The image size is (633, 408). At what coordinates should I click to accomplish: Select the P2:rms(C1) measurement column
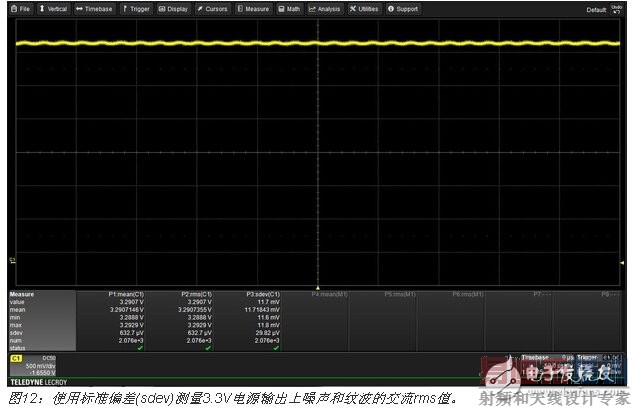pyautogui.click(x=178, y=321)
